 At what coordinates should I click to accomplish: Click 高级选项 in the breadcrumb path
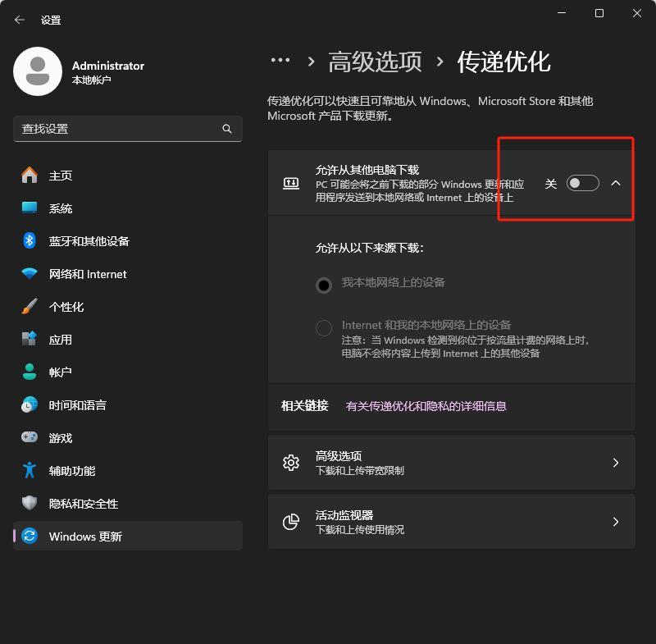[x=375, y=62]
